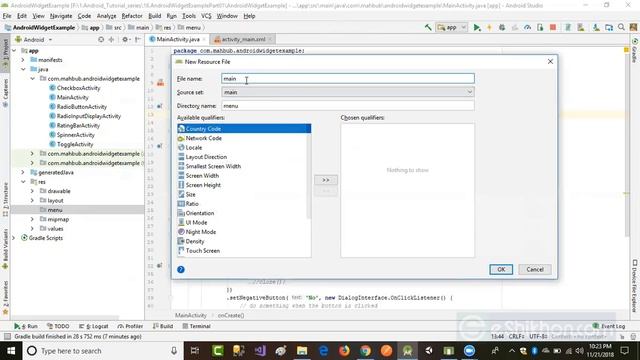Open Search Everywhere magnifier icon
Image resolution: width=640 pixels, height=360 pixels.
(x=621, y=27)
